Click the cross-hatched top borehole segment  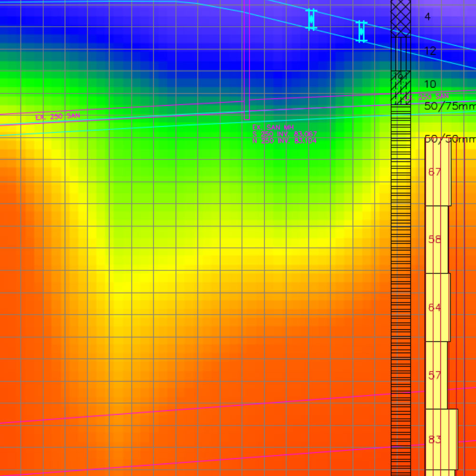(x=401, y=18)
